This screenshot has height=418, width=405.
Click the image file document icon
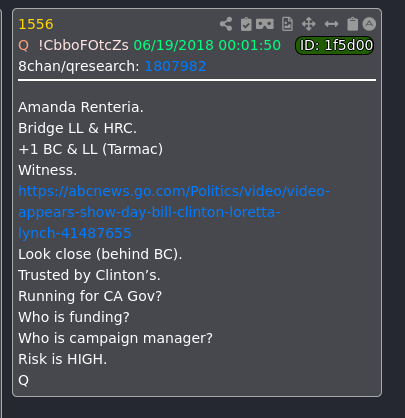click(287, 24)
